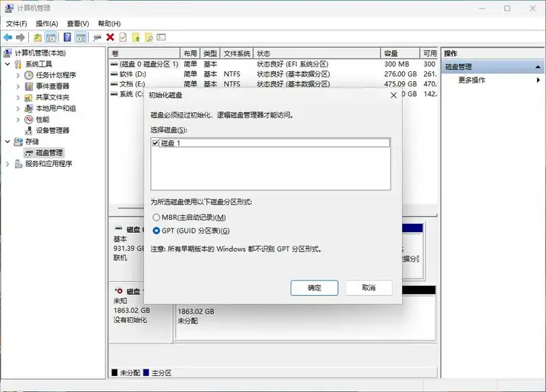Viewport: 546px width, 392px height.
Task: Select the 文档 (E:) volume row
Action: point(272,84)
